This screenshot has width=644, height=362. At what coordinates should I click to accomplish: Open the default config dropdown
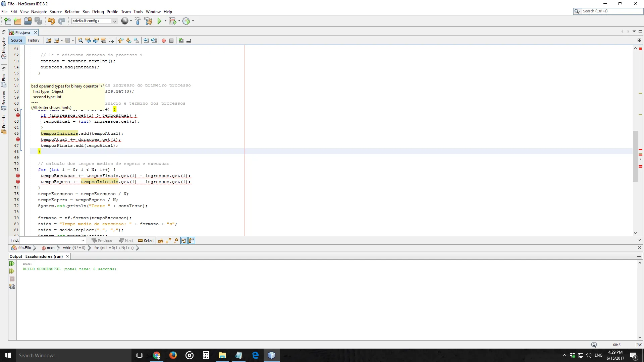click(114, 21)
